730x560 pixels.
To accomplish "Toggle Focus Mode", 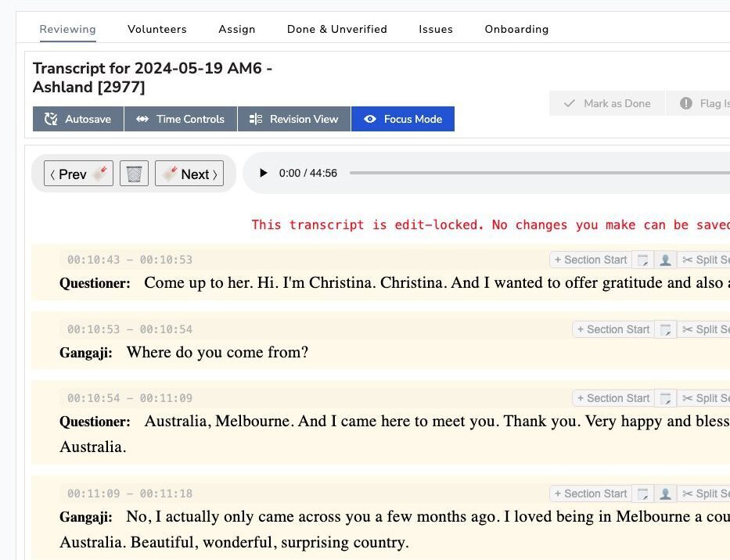I will (403, 119).
